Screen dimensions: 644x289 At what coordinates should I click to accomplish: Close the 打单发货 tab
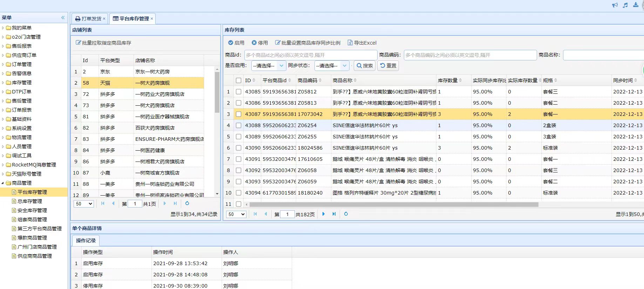pos(104,19)
